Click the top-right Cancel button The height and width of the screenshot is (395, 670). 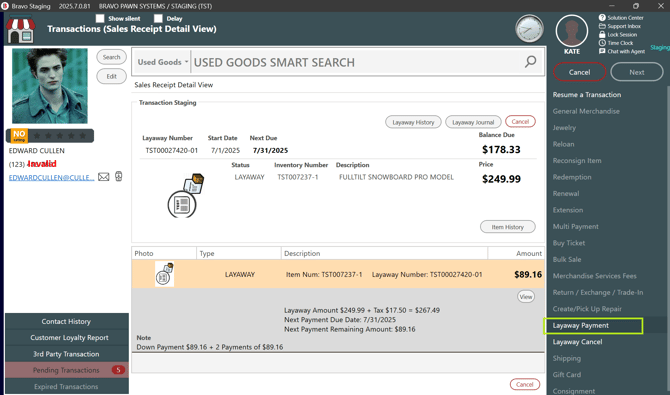point(579,72)
